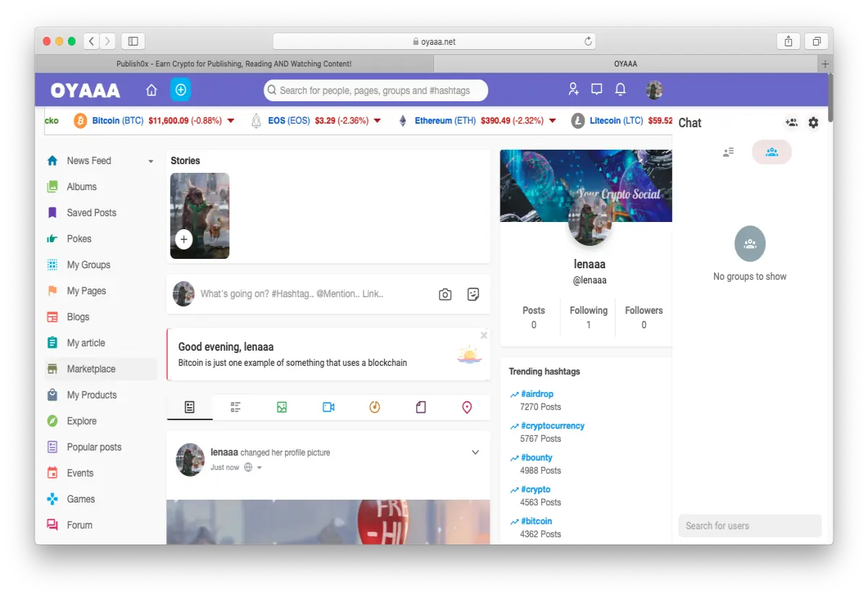This screenshot has width=868, height=598.
Task: Open post privacy globe dropdown
Action: (253, 468)
